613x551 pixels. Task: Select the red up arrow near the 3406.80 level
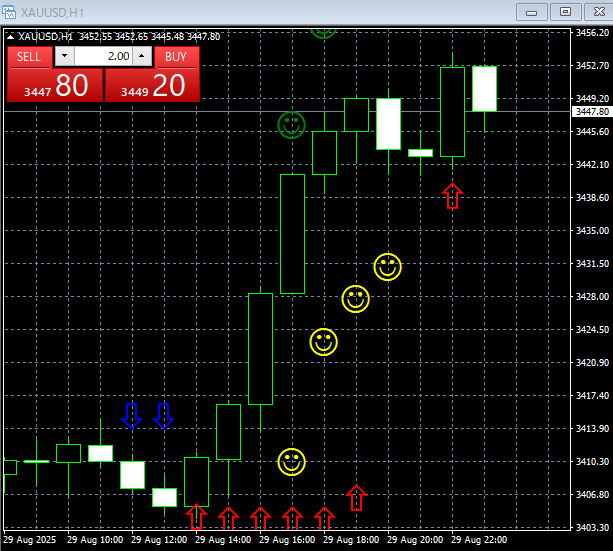(356, 497)
